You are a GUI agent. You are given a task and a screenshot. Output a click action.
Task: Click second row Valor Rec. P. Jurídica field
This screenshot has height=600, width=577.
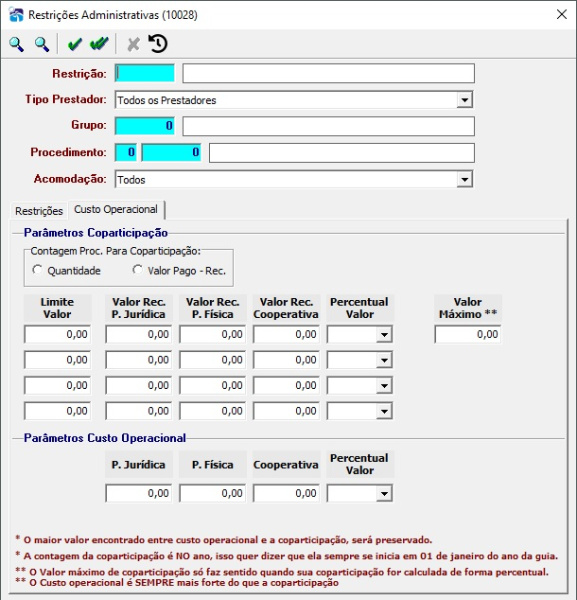pos(139,360)
